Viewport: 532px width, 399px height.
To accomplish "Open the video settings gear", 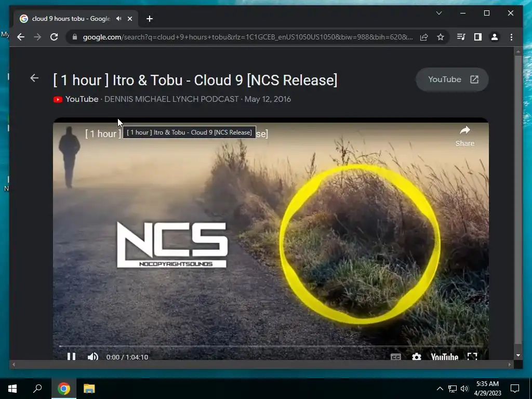I will [x=417, y=357].
